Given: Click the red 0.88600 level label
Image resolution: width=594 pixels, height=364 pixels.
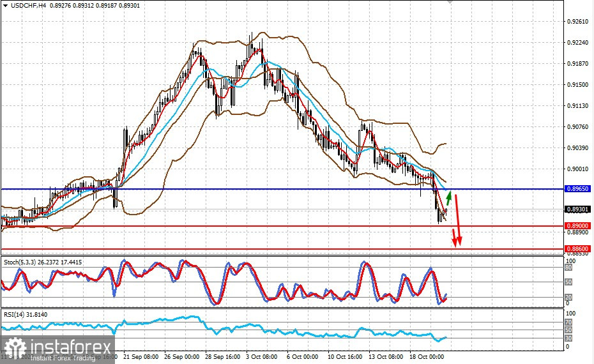Looking at the screenshot, I should (577, 249).
